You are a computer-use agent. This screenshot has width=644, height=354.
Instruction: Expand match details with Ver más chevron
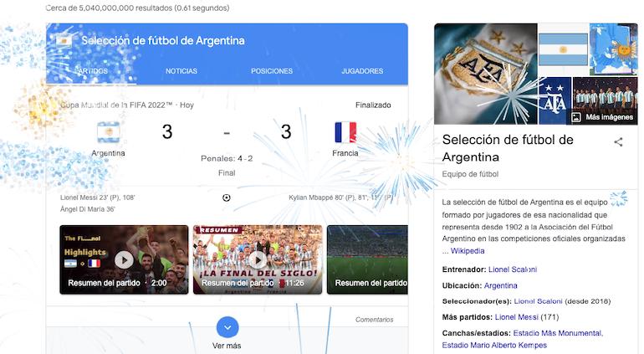[x=227, y=327]
